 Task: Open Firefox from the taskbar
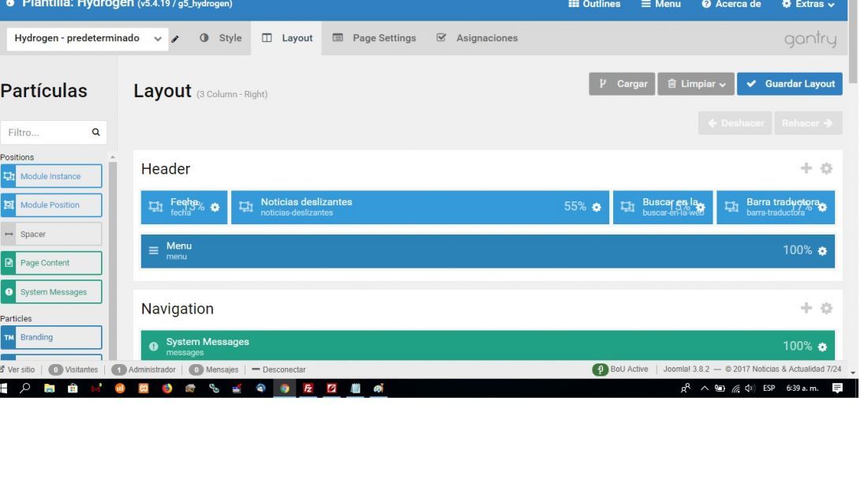tap(166, 389)
